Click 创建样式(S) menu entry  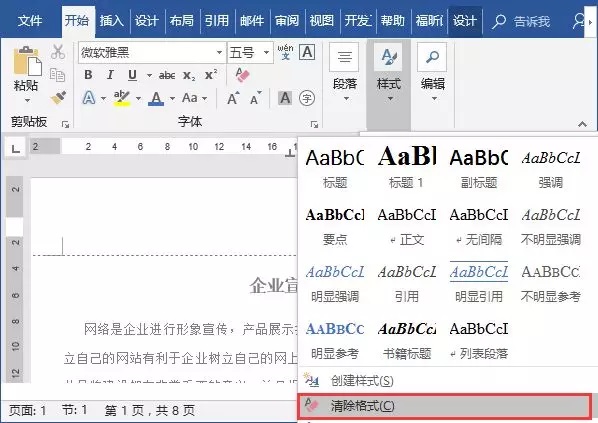tap(447, 381)
